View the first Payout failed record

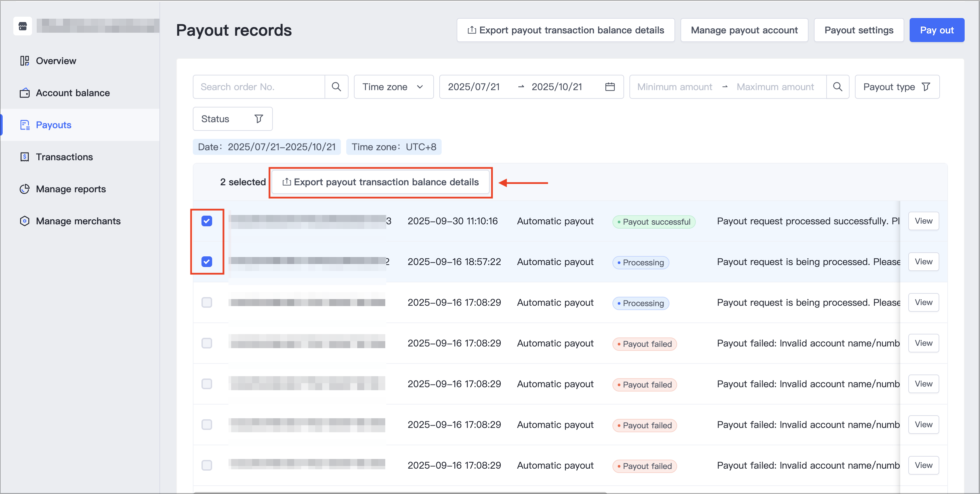click(x=923, y=343)
